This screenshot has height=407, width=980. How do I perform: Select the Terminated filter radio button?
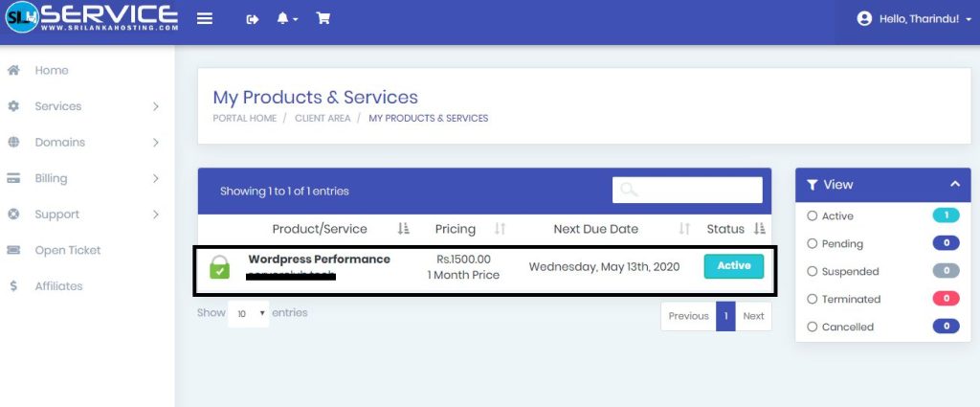pos(813,299)
